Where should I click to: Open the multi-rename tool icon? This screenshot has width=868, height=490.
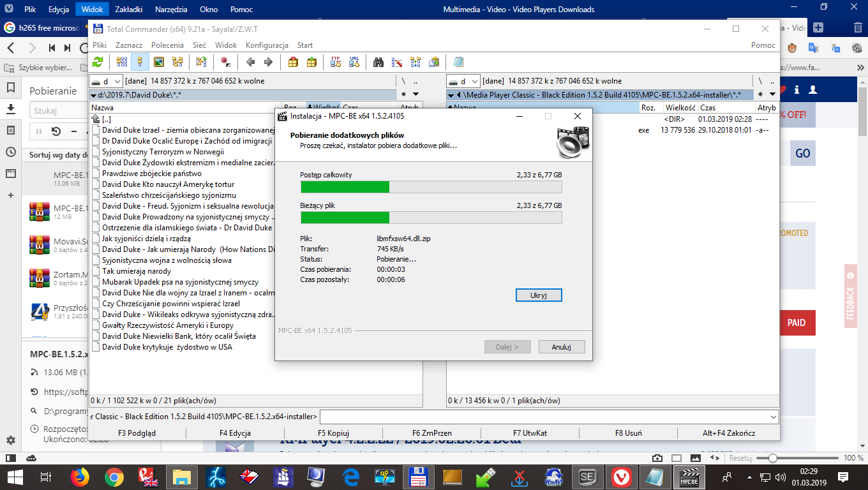click(397, 62)
